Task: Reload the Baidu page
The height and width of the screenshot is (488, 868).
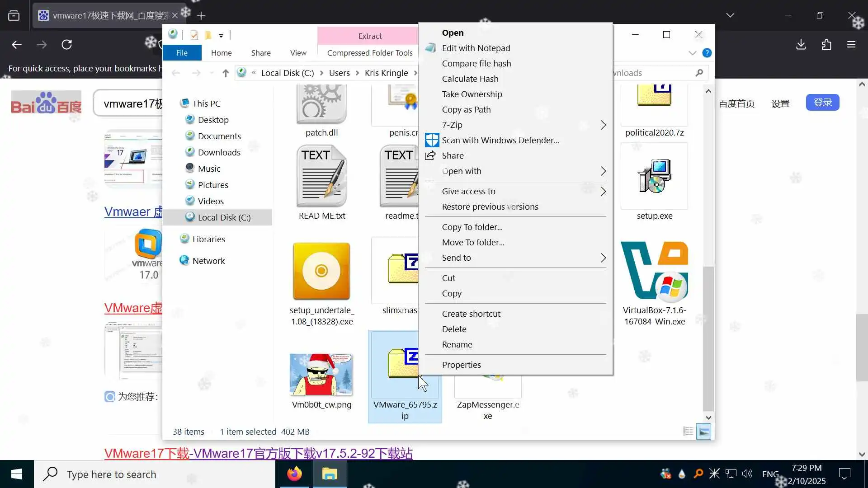Action: coord(66,44)
